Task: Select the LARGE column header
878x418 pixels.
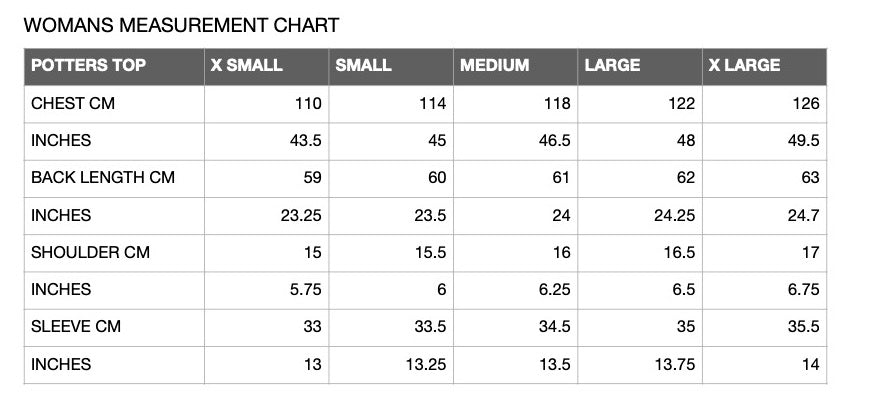Action: click(640, 66)
